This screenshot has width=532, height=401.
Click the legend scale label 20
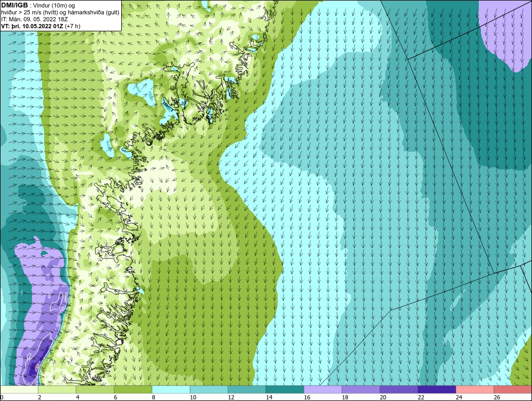[x=383, y=397]
